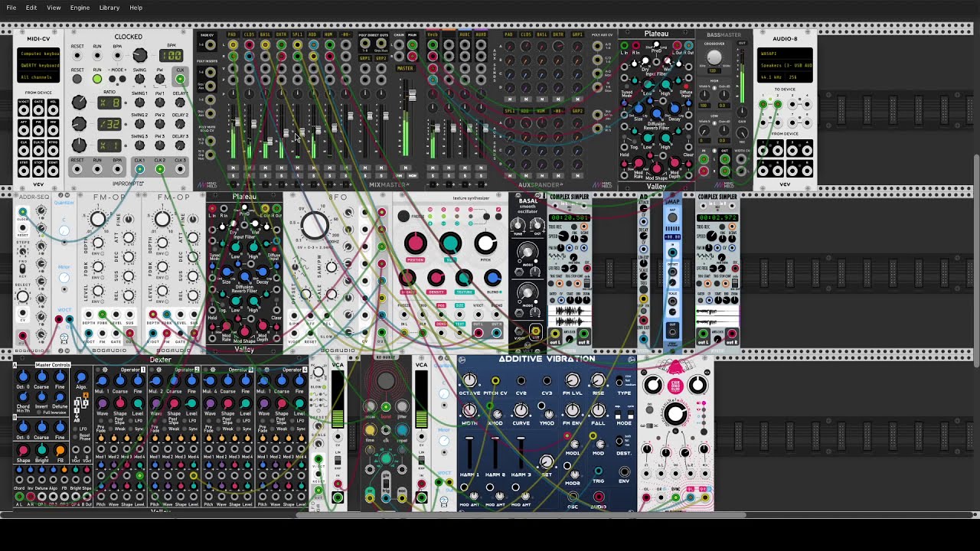Click the CROSSOVER knob on BassMaster

714,57
